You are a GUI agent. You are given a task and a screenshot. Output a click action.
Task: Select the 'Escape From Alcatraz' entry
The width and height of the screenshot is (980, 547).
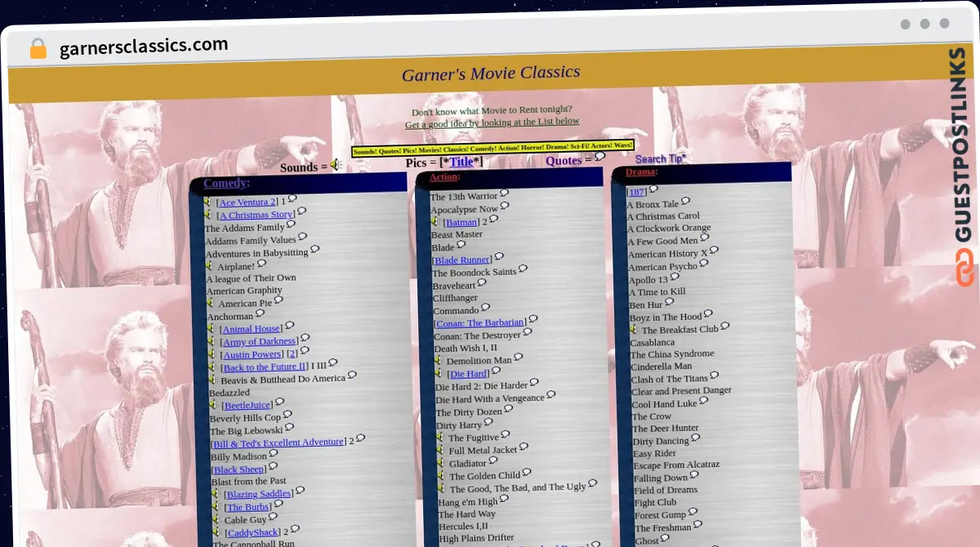click(676, 465)
